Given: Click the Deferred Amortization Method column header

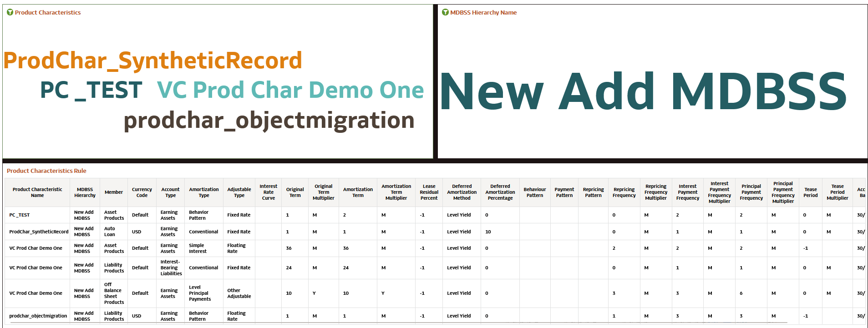Looking at the screenshot, I should pyautogui.click(x=462, y=192).
